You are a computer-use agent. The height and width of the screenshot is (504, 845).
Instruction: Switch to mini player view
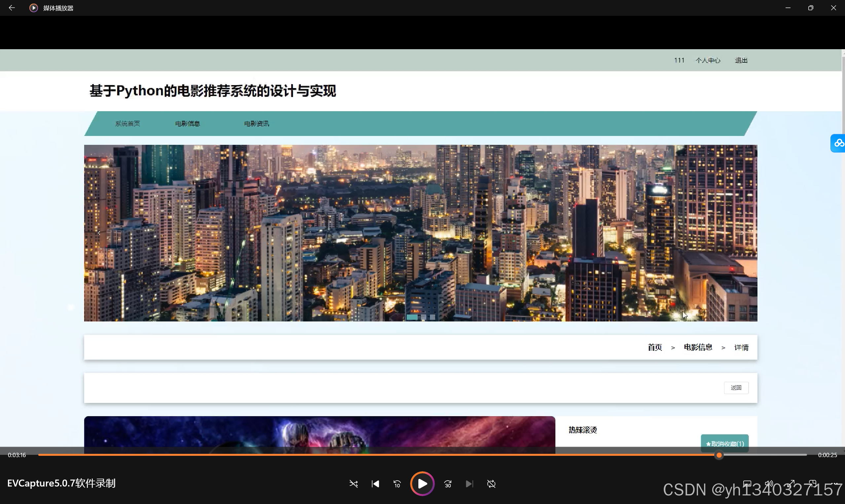[812, 484]
